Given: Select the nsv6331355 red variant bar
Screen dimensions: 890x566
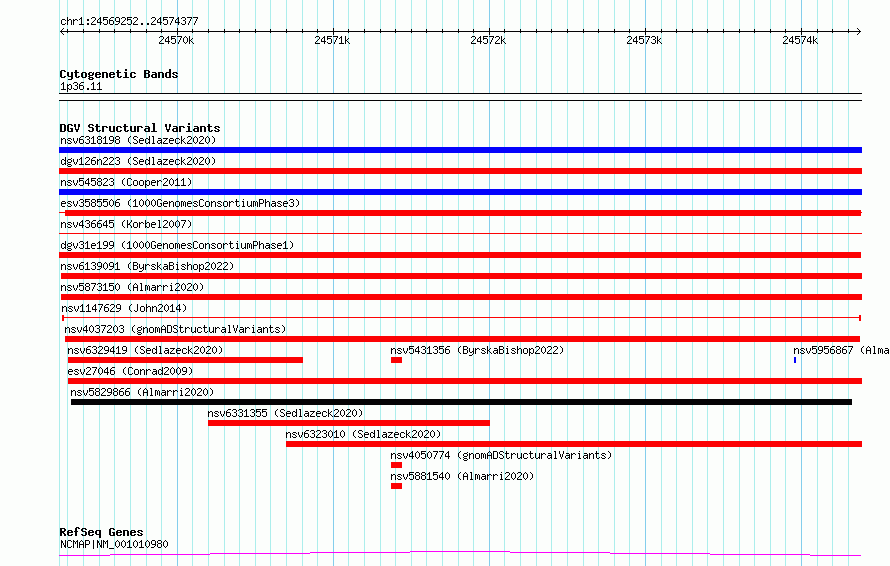Looking at the screenshot, I should click(349, 423).
